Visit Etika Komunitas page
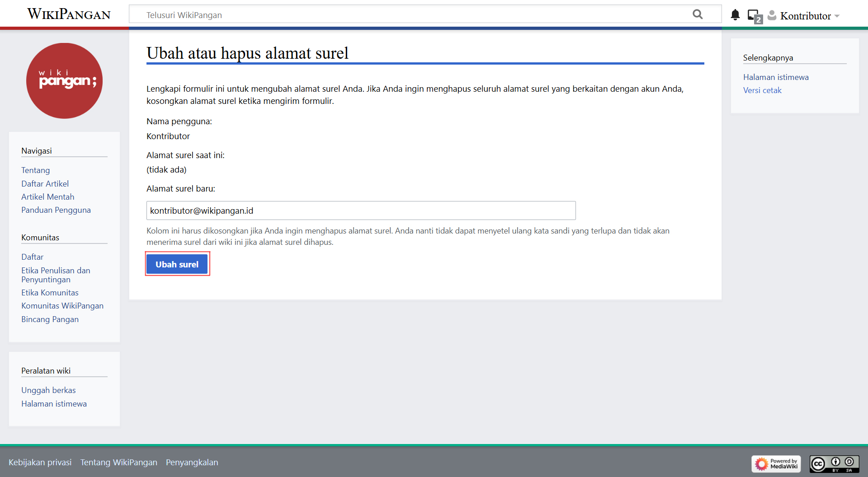This screenshot has height=477, width=868. pyautogui.click(x=50, y=293)
